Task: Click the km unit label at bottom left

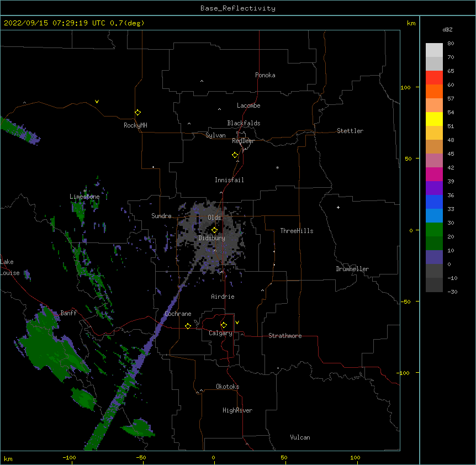Action: 8,459
